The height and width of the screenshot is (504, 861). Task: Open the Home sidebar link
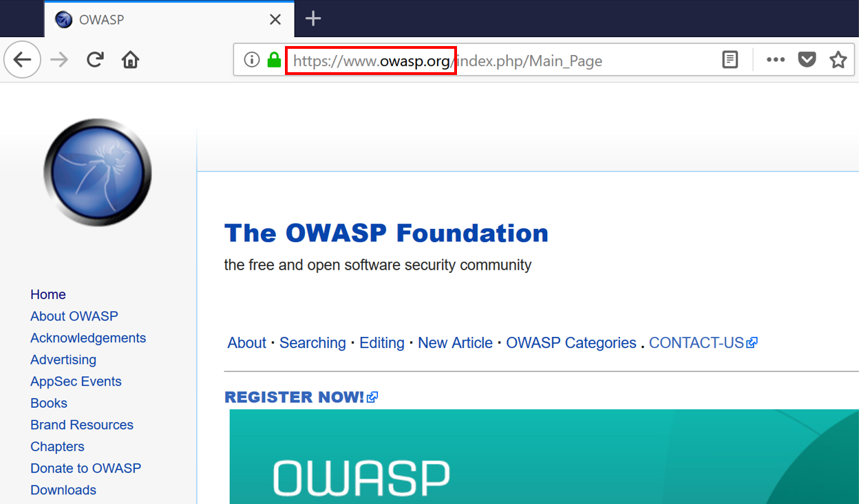click(x=48, y=294)
